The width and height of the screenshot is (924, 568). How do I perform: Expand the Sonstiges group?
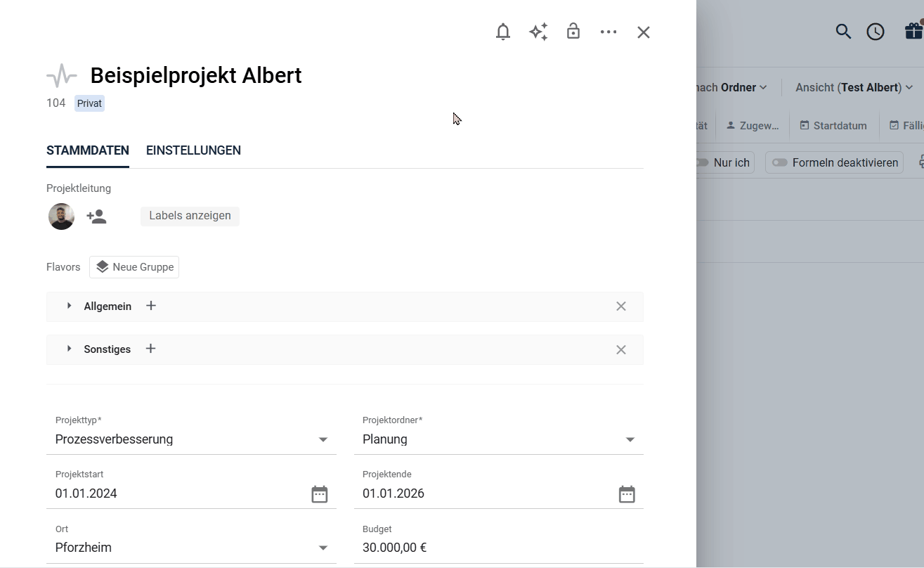click(x=70, y=349)
